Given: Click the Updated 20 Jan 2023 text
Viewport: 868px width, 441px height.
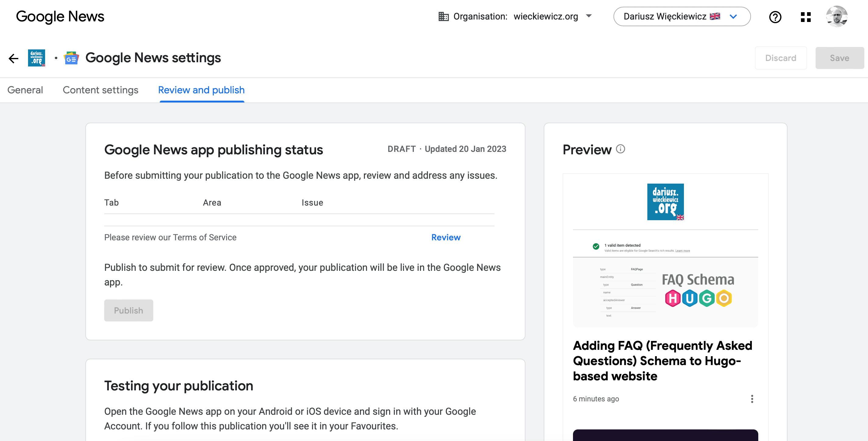Looking at the screenshot, I should click(465, 149).
